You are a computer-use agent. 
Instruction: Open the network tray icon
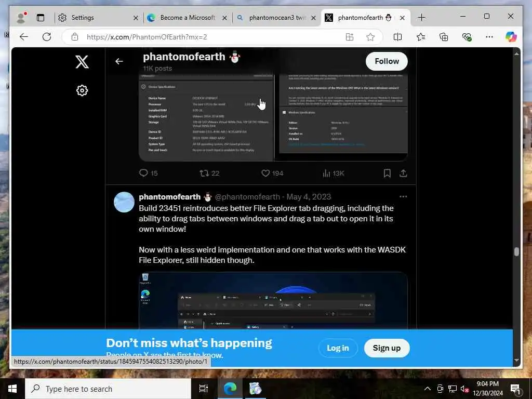(453, 389)
